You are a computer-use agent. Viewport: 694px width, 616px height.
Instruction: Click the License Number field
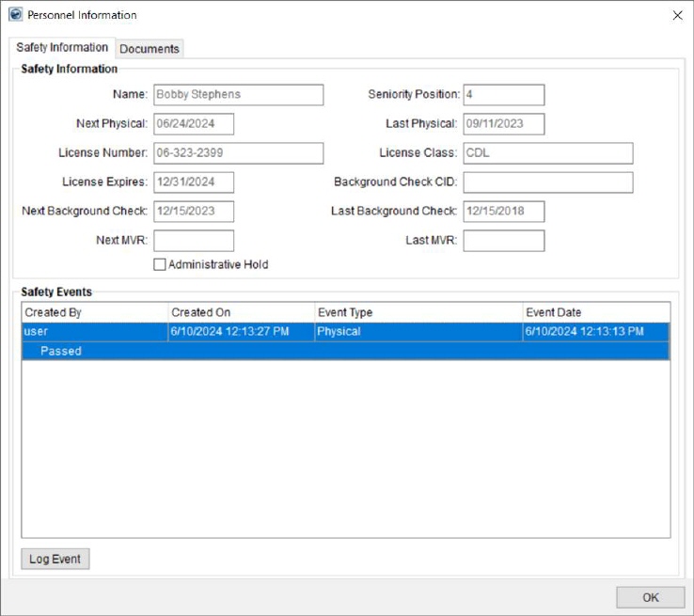(x=239, y=153)
